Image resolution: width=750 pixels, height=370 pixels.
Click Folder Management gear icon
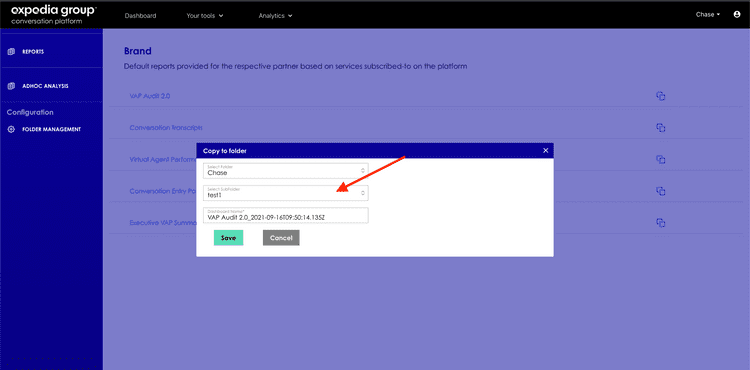tap(11, 129)
